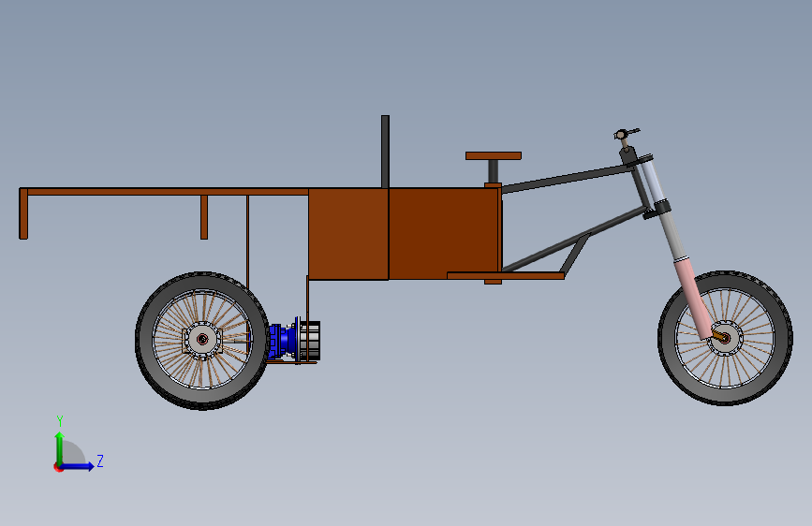Select the light-blue upper fork tube
Image resolution: width=812 pixels, height=526 pixels.
pyautogui.click(x=654, y=181)
